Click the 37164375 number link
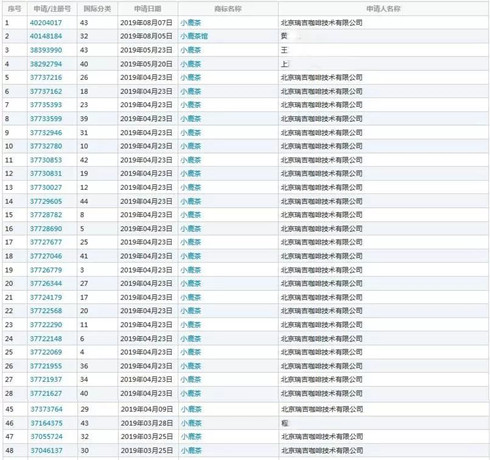Screen dimensions: 490x460 coord(46,423)
